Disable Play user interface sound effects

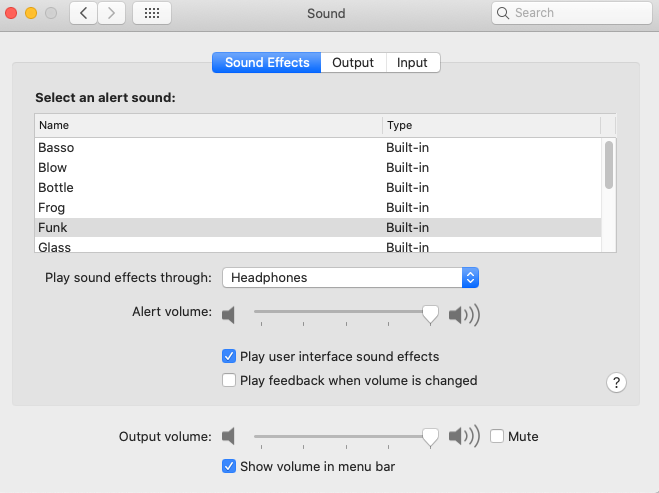point(229,356)
